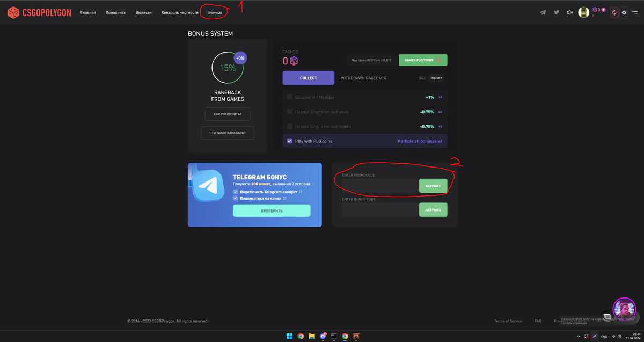Image resolution: width=644 pixels, height=342 pixels.
Task: Toggle Deposit Crypto for last month checkbox
Action: coord(289,126)
